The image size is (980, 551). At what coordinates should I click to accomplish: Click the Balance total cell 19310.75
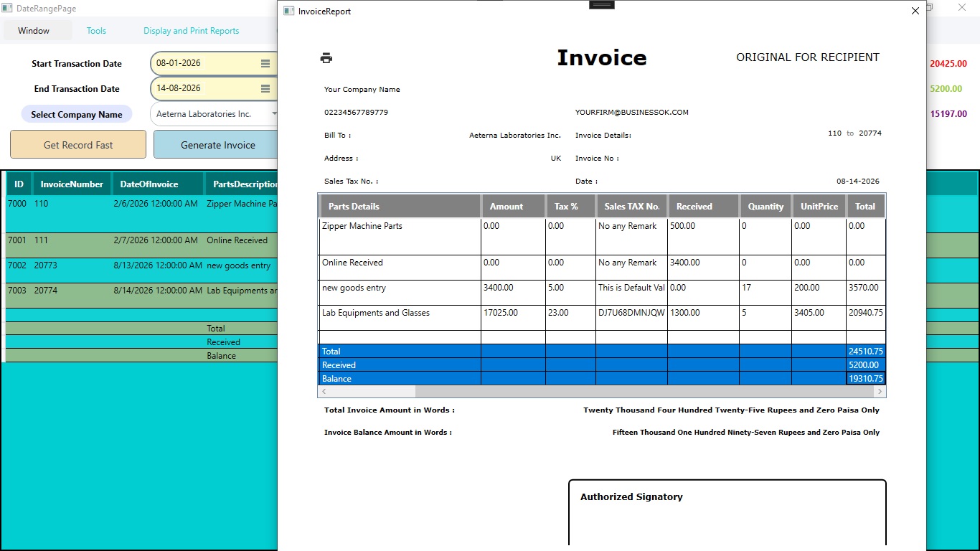click(866, 379)
